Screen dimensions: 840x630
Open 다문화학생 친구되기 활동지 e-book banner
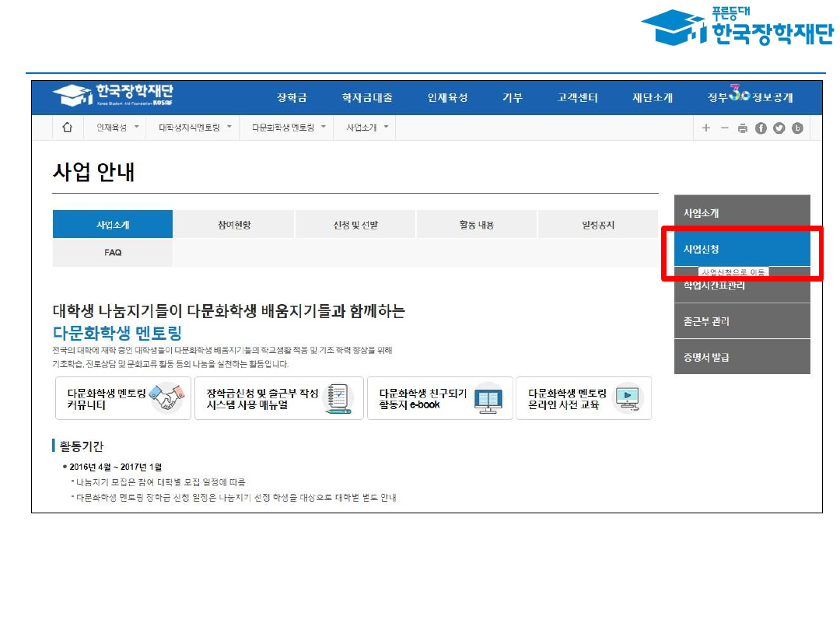point(439,398)
